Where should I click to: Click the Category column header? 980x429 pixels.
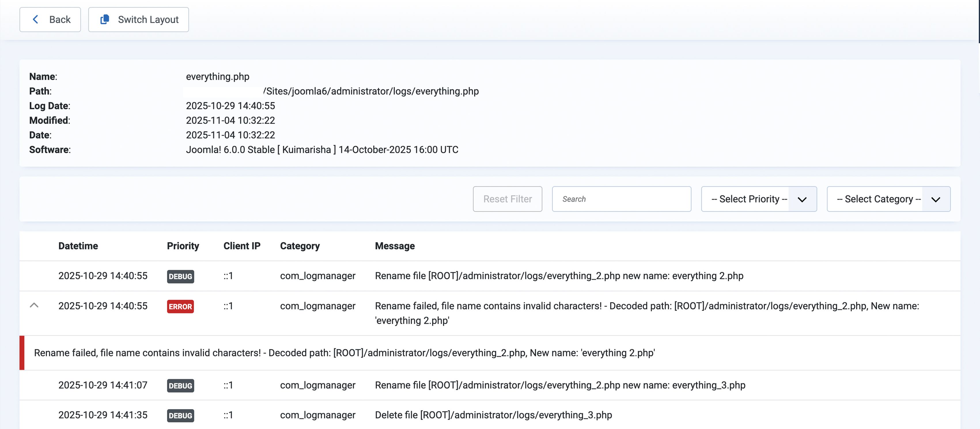[300, 246]
